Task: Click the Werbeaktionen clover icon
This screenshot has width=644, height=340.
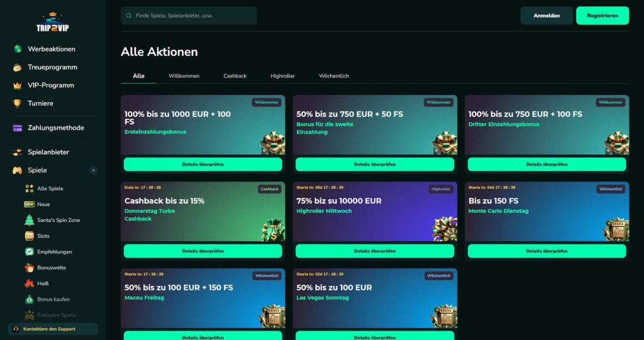Action: tap(18, 49)
